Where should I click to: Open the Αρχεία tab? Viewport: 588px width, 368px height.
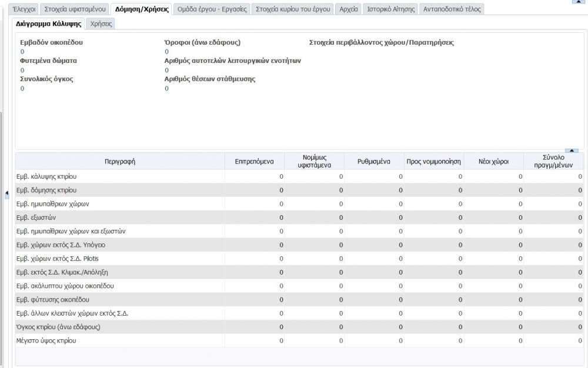pyautogui.click(x=348, y=9)
